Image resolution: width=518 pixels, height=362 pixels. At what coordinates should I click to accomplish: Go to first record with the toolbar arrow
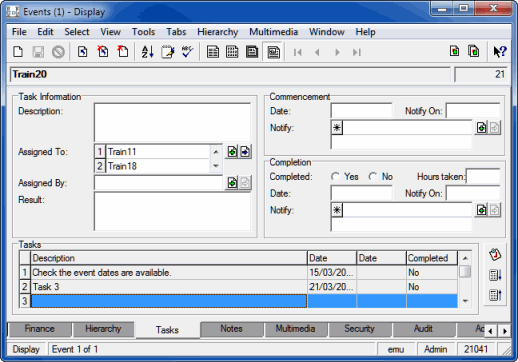click(297, 52)
